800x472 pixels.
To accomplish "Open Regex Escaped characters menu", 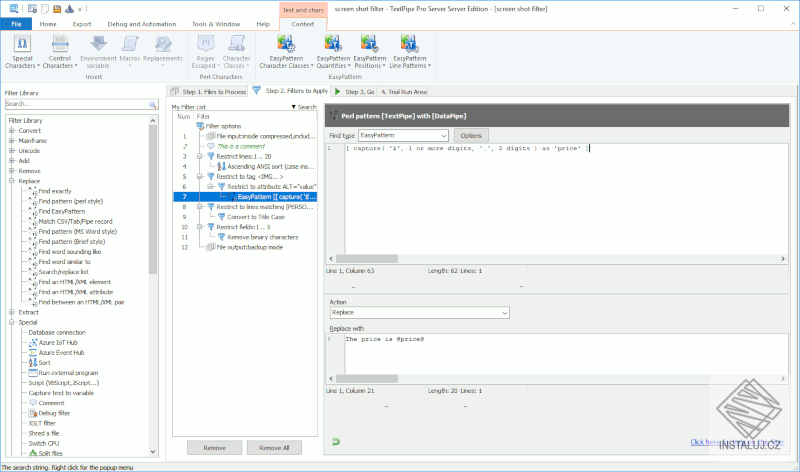I will 206,52.
